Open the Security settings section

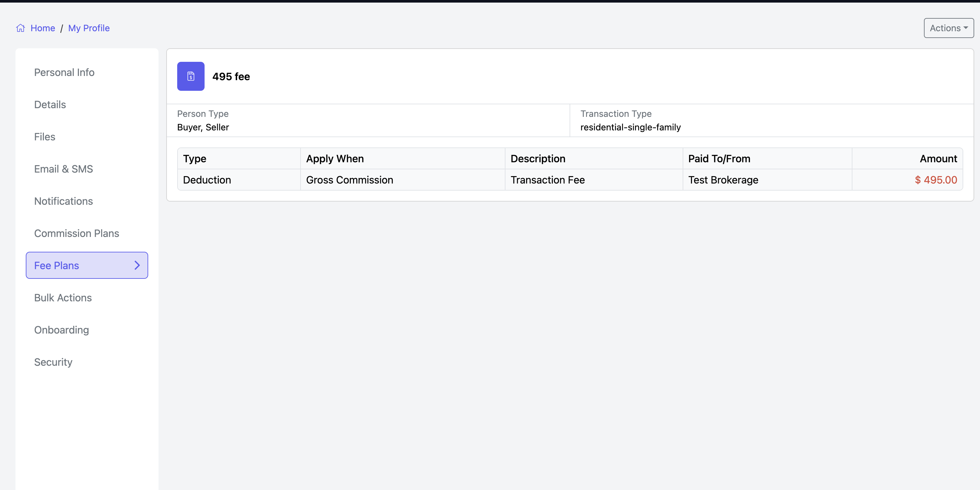click(x=53, y=362)
